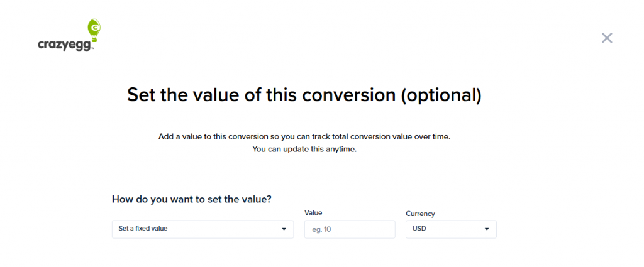Open the "Set a fixed value" dropdown
Image resolution: width=644 pixels, height=267 pixels.
[203, 229]
